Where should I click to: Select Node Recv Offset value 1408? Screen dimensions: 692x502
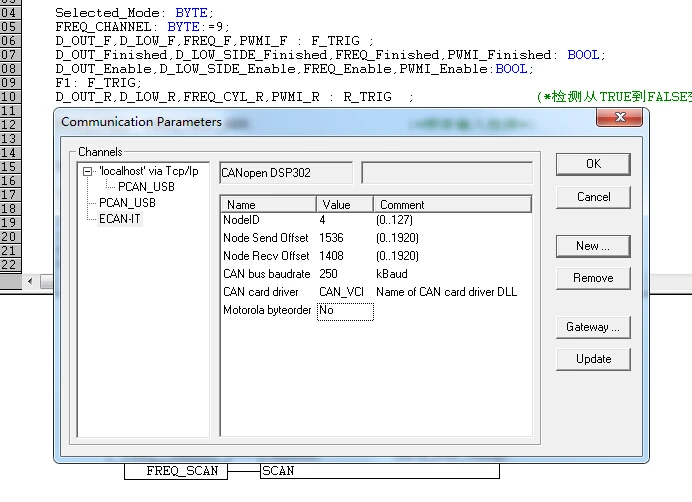[331, 256]
